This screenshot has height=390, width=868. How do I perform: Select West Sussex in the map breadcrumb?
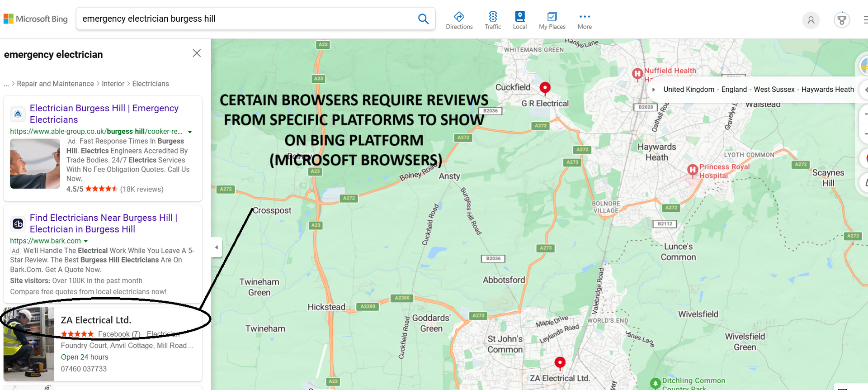tap(774, 90)
